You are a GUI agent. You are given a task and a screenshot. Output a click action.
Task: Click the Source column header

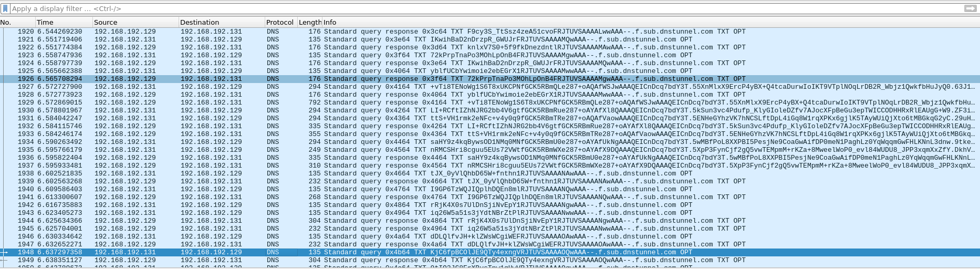[x=134, y=22]
